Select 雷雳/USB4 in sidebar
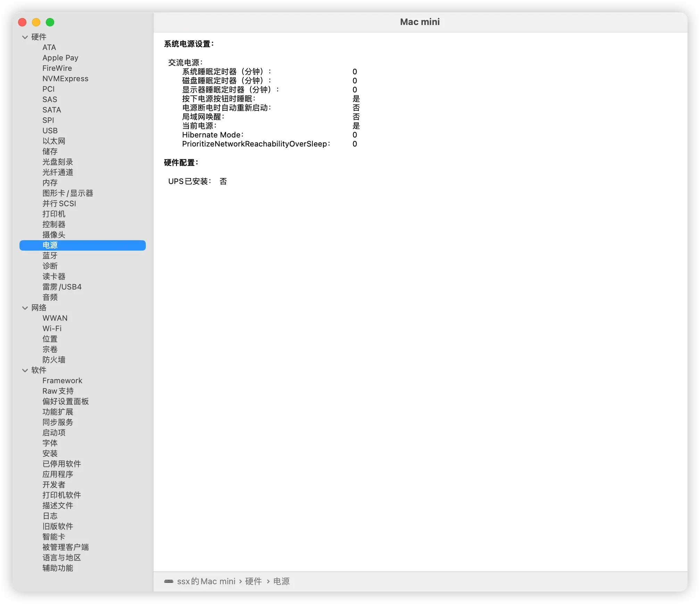 (x=62, y=287)
